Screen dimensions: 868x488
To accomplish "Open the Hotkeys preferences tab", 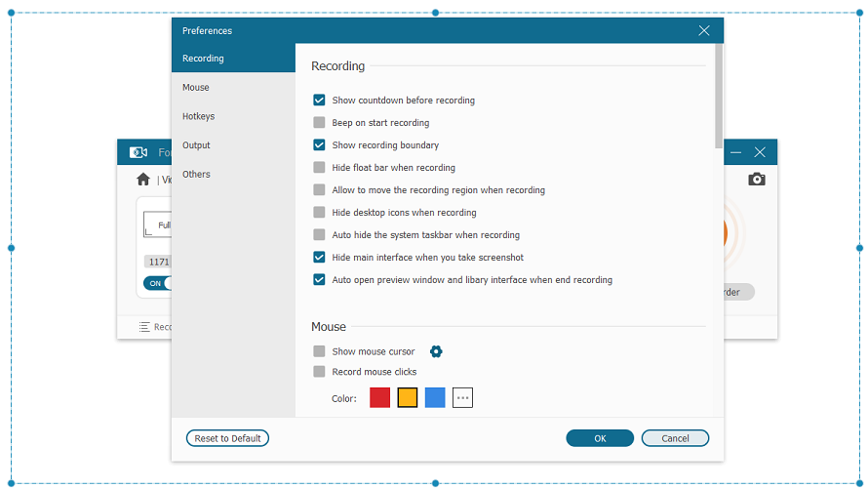I will click(233, 116).
